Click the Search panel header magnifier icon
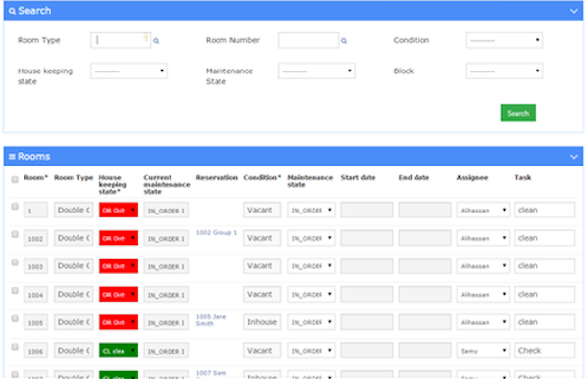 12,11
